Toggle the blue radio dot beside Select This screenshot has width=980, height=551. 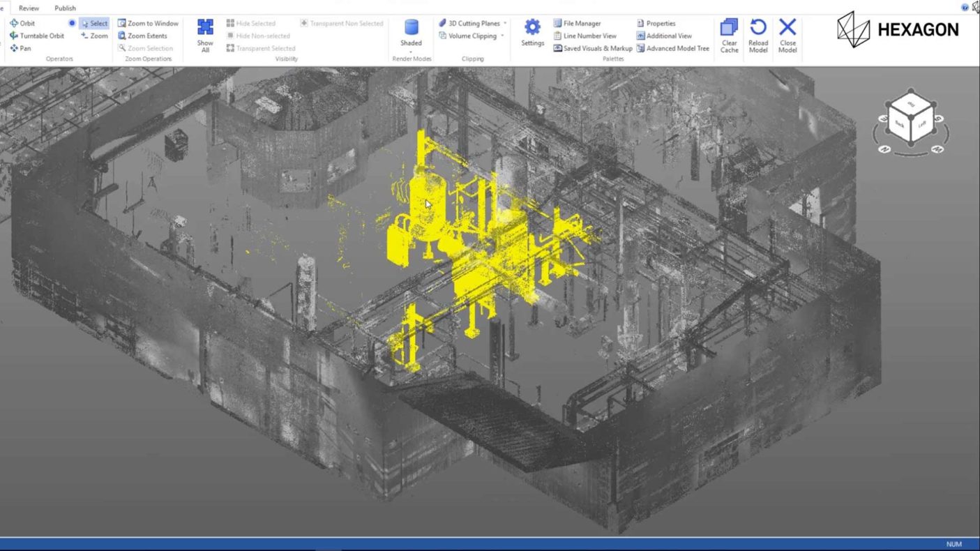pos(72,23)
